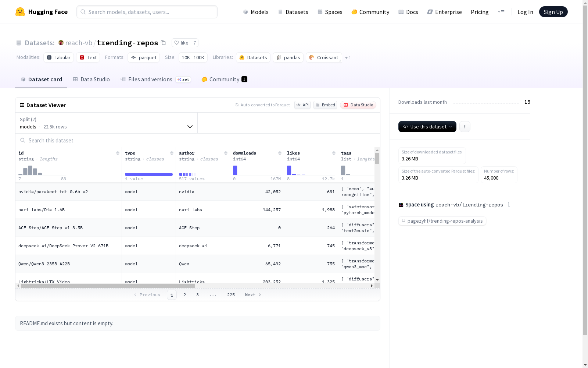Go to Datasets in the top navigation

click(293, 12)
